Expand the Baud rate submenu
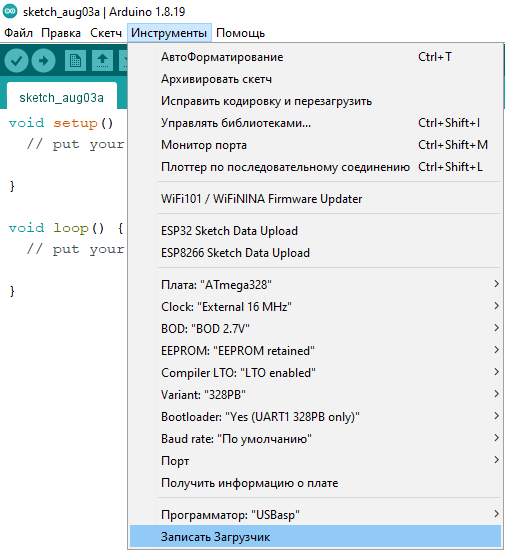Image resolution: width=505 pixels, height=558 pixels. (315, 439)
